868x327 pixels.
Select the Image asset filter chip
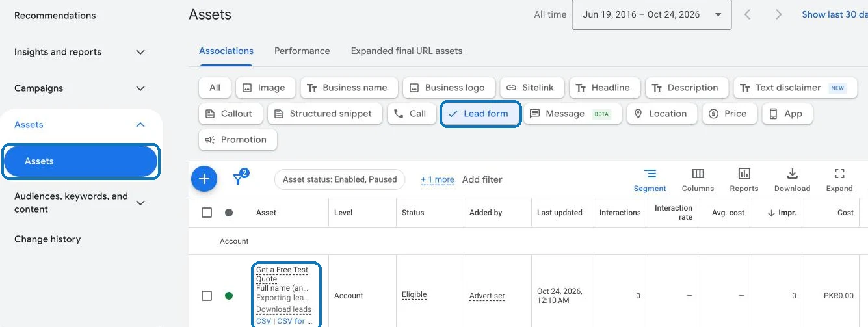coord(265,88)
